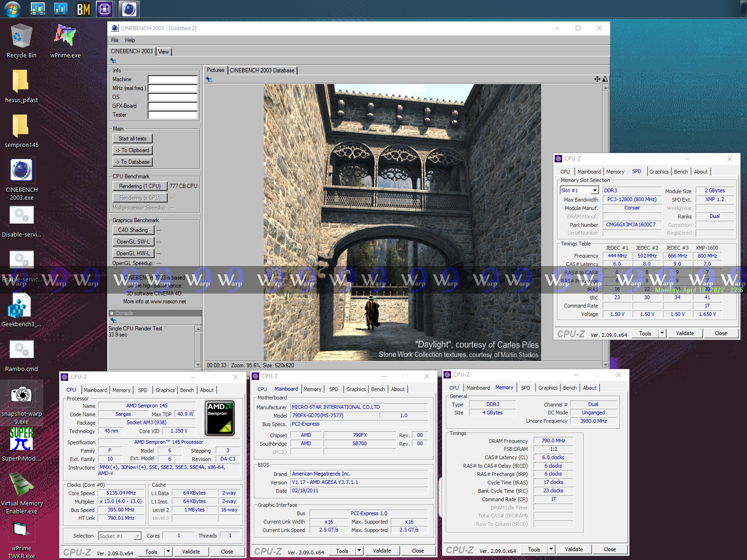Click the triangle icon above the render scrollbar
747x560 pixels.
(605, 79)
